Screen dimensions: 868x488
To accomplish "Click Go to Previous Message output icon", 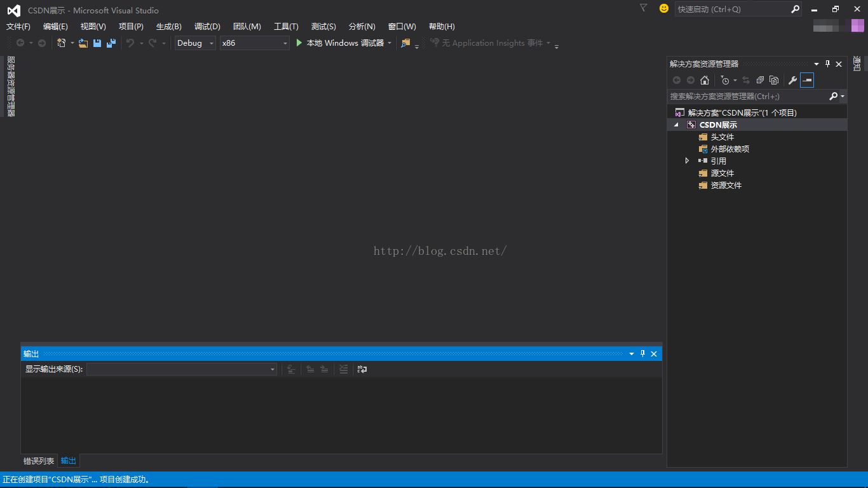I will [310, 369].
